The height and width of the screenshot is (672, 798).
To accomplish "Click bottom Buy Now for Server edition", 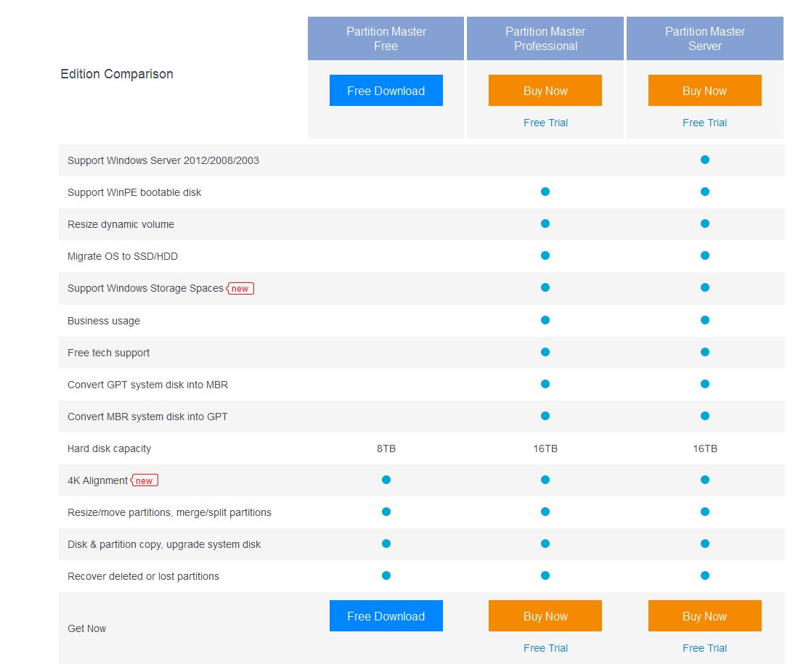I will pyautogui.click(x=704, y=616).
